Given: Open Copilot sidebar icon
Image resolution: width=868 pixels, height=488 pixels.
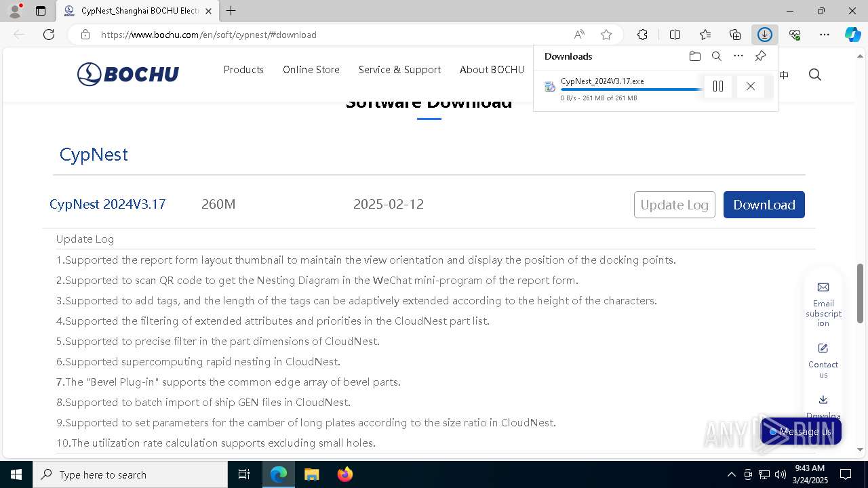Looking at the screenshot, I should [853, 35].
